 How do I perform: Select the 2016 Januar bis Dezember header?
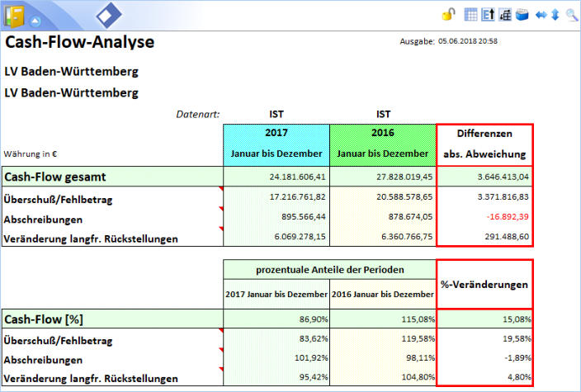click(x=383, y=144)
